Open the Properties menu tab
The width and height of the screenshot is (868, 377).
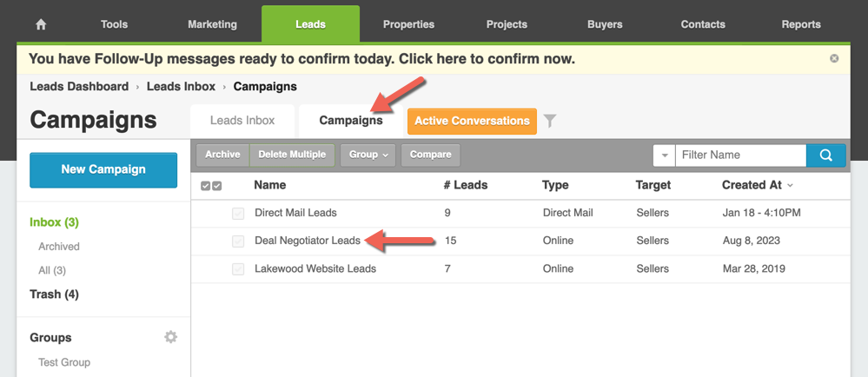pyautogui.click(x=408, y=24)
